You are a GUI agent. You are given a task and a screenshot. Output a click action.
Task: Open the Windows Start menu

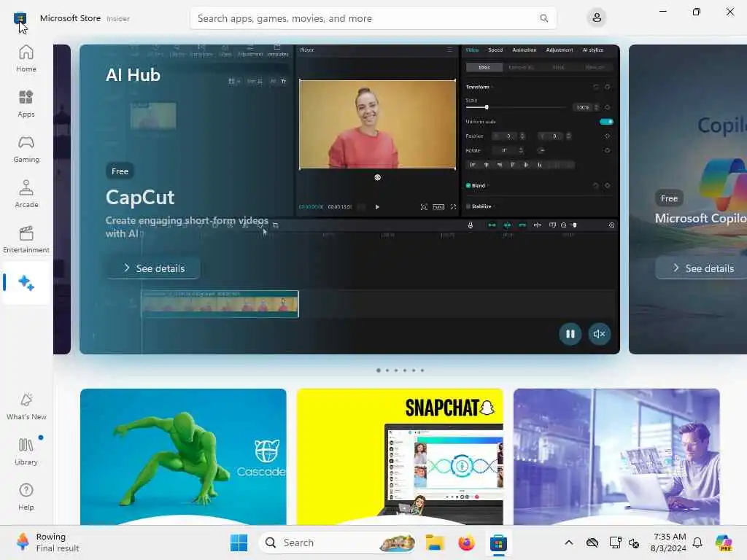[239, 542]
